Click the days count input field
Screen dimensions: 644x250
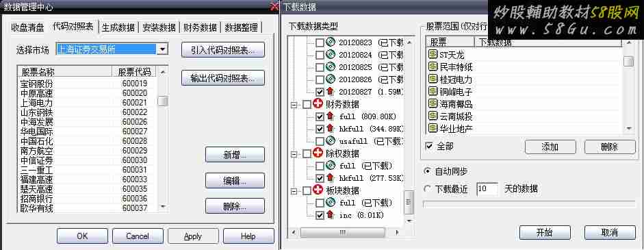point(487,189)
